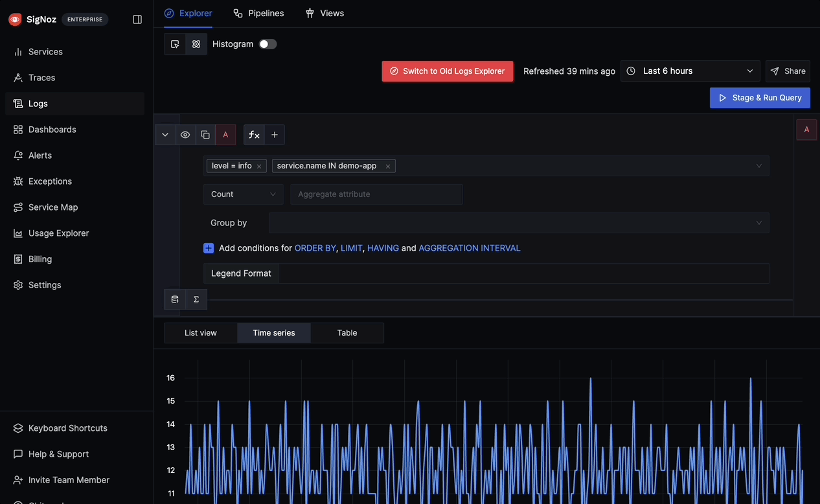820x504 pixels.
Task: Open Help & Support
Action: (x=74, y=454)
